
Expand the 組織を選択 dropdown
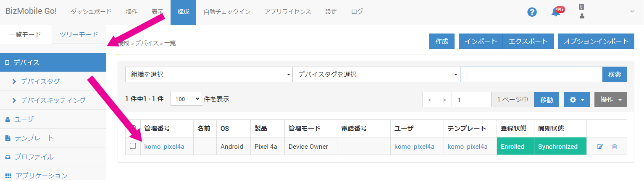(209, 75)
